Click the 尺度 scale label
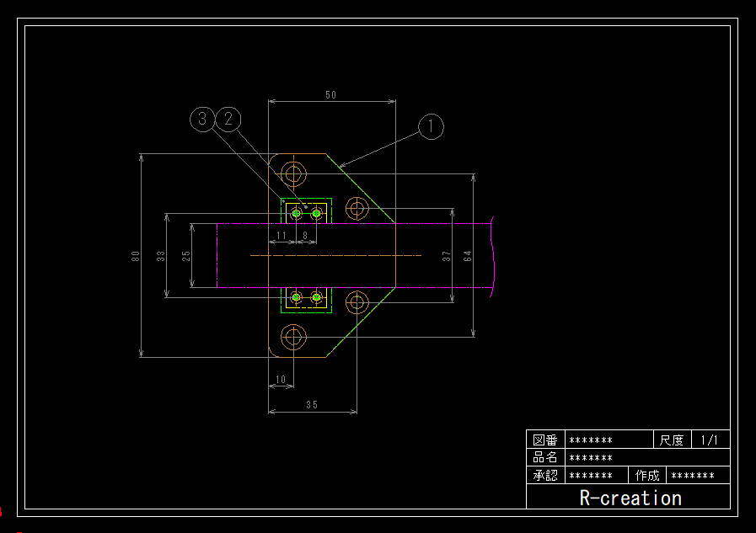This screenshot has width=756, height=533. point(672,440)
